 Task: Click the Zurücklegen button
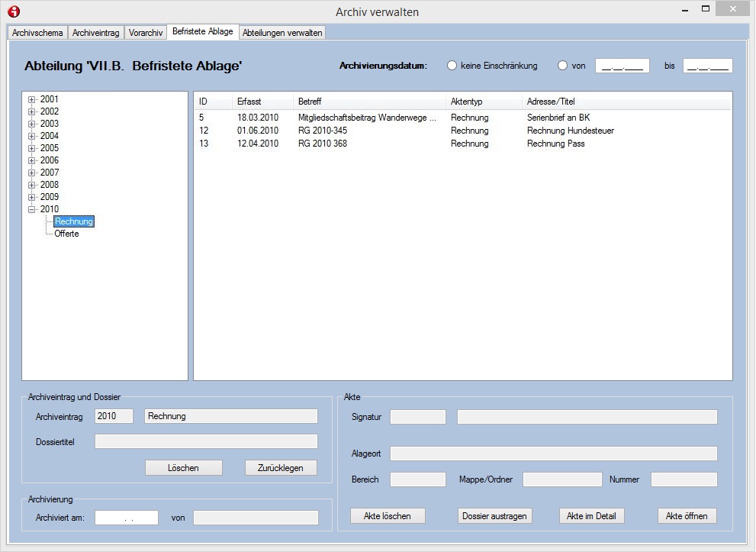[x=281, y=468]
